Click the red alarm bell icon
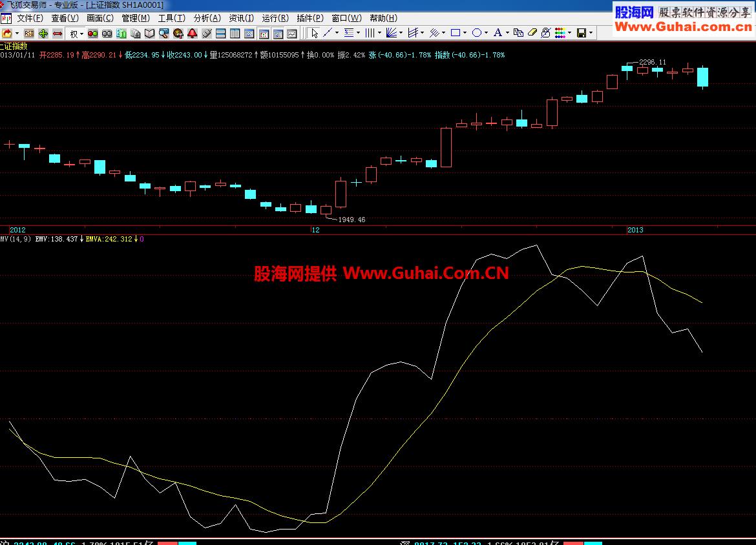756x545 pixels. click(192, 33)
